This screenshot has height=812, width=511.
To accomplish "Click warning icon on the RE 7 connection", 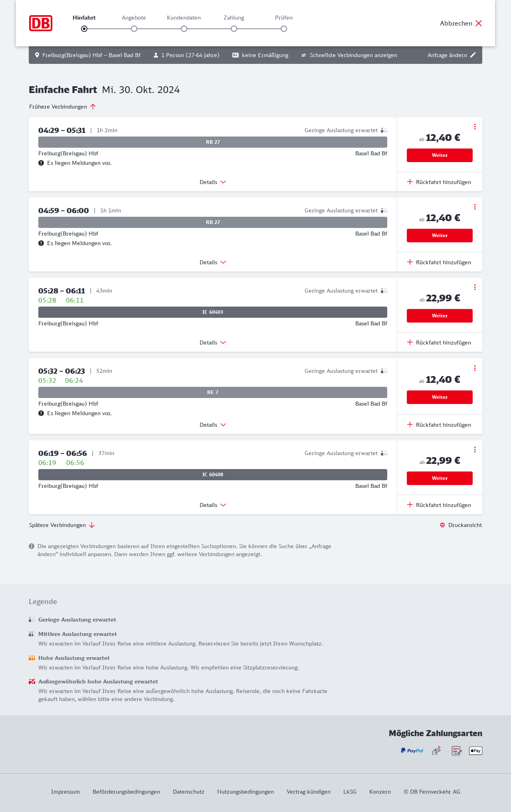I will tap(41, 413).
